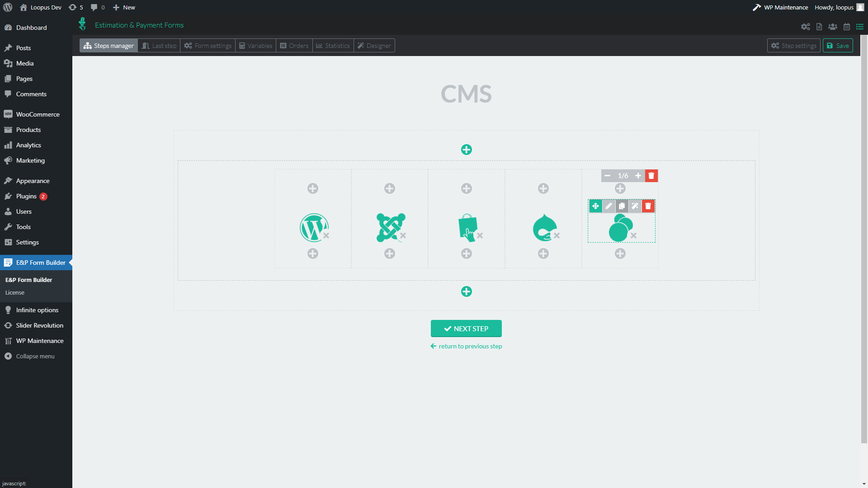Image resolution: width=868 pixels, height=488 pixels.
Task: Open magic wand style tool for item
Action: pos(635,206)
